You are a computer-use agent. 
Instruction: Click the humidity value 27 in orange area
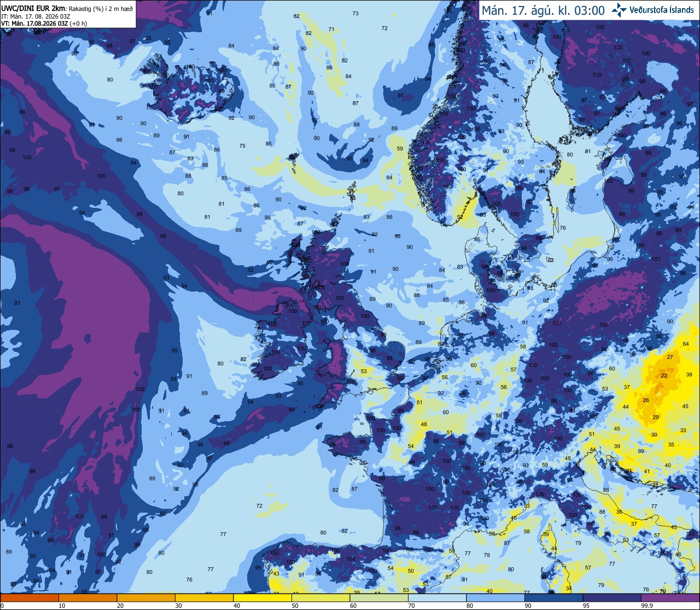pos(670,357)
